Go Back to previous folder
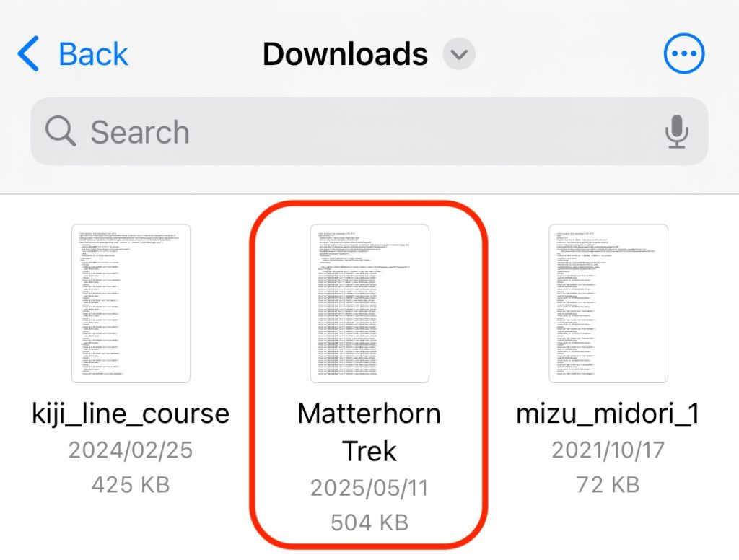The width and height of the screenshot is (739, 560). (73, 53)
